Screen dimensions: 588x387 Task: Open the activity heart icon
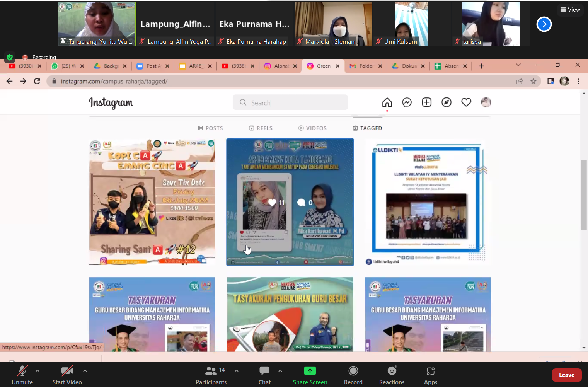coord(466,102)
